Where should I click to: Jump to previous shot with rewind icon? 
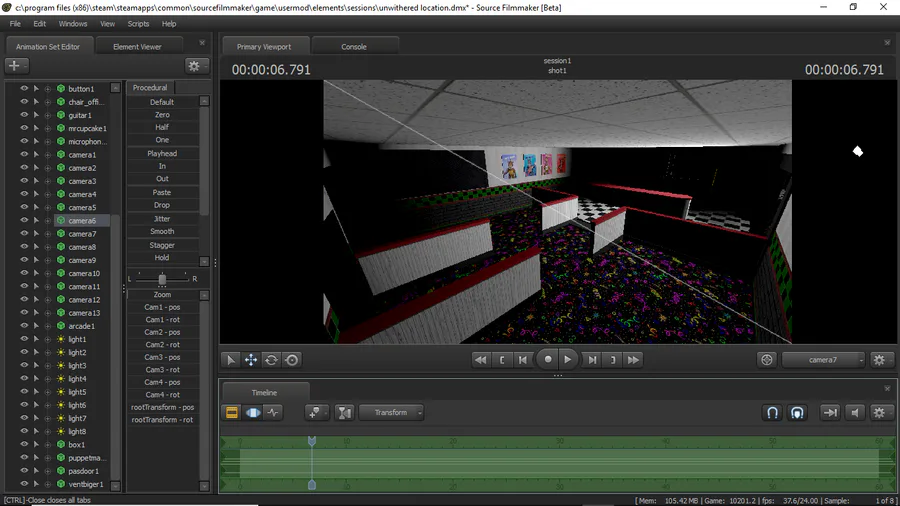(480, 360)
